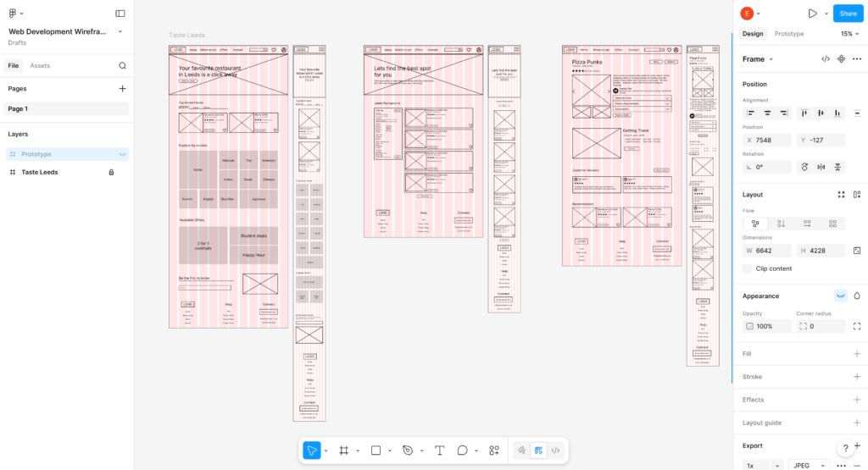This screenshot has height=470, width=868.
Task: Click the Opacity 100% field
Action: pyautogui.click(x=766, y=326)
